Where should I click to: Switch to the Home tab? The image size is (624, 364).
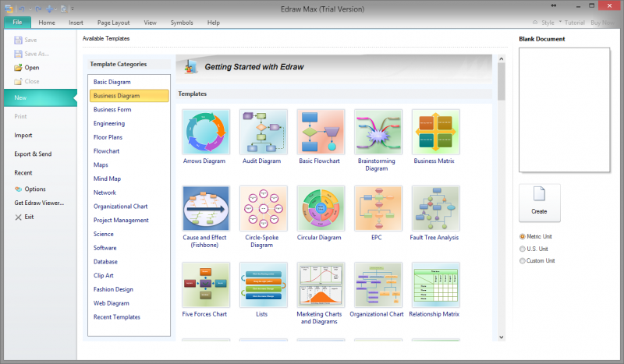click(47, 23)
